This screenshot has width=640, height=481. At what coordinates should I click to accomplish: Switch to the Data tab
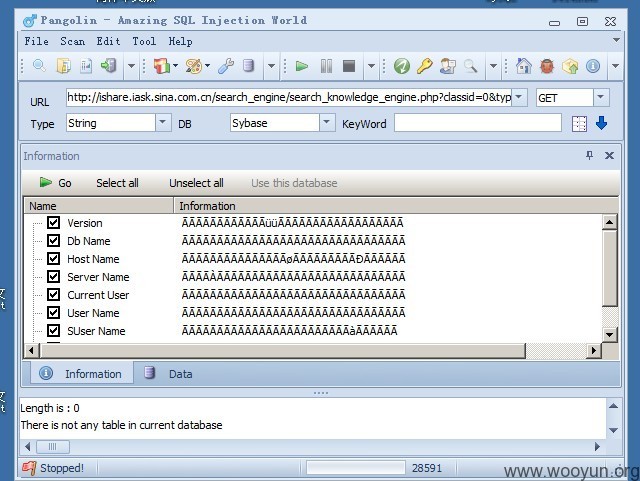point(168,373)
